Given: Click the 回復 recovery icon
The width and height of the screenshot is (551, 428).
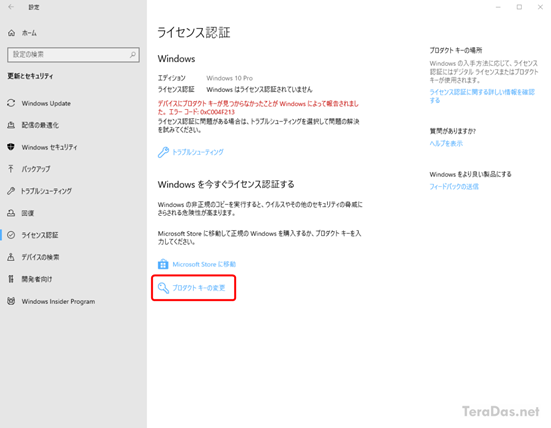Looking at the screenshot, I should pyautogui.click(x=11, y=213).
